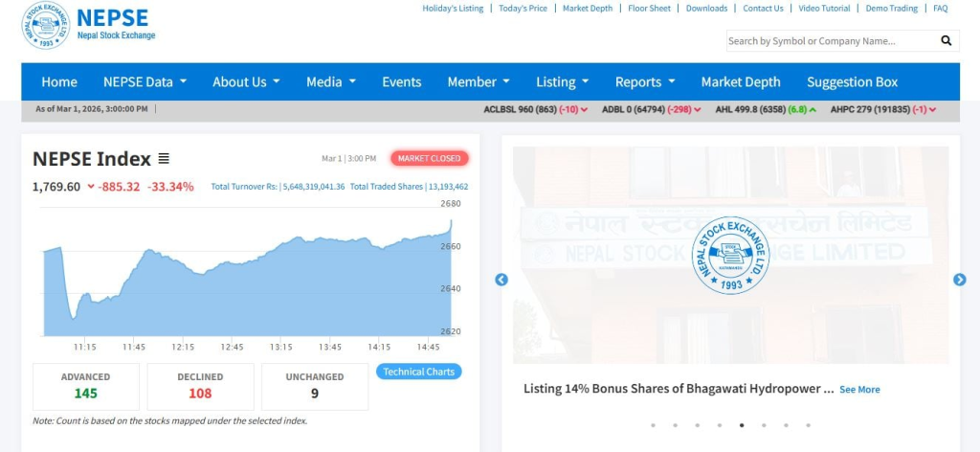This screenshot has width=980, height=452.
Task: Open the NEPSE Index chart hamburger menu
Action: [x=164, y=159]
